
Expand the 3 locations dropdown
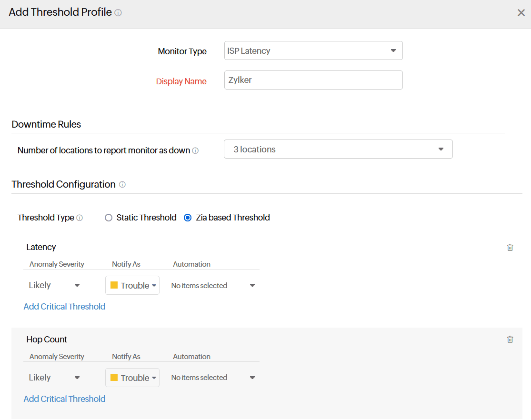click(338, 149)
